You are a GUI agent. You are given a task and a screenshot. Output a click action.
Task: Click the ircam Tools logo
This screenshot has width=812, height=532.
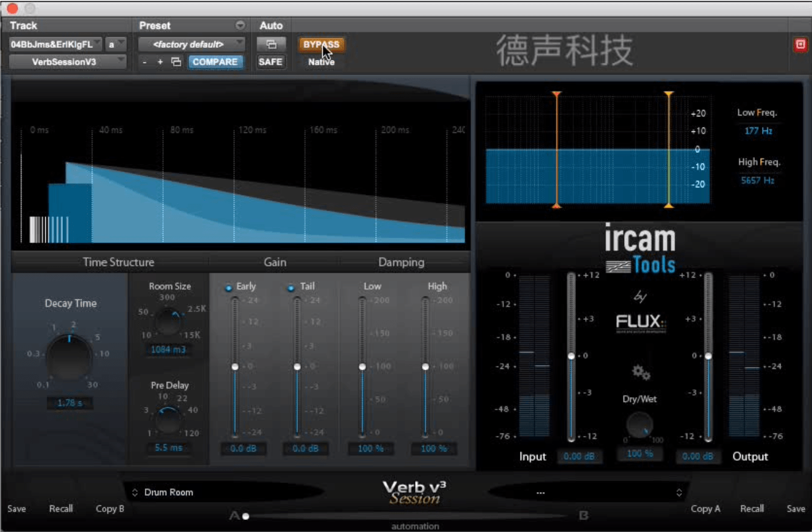coord(640,249)
